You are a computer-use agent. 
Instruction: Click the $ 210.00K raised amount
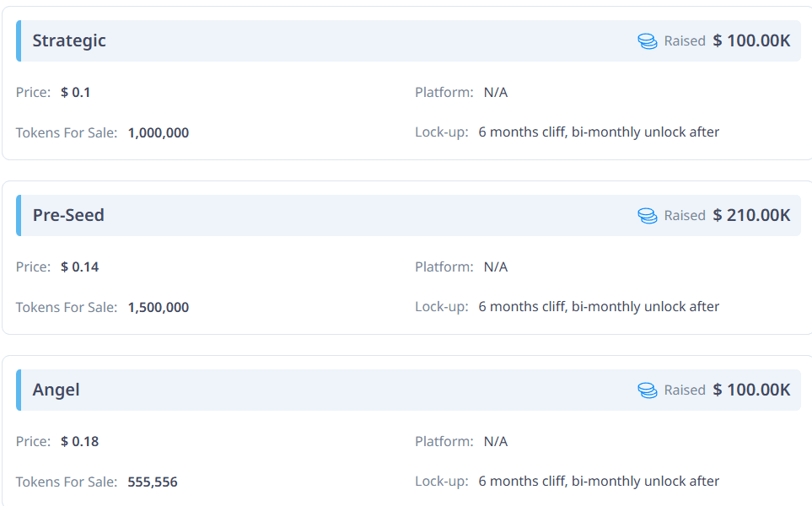tap(751, 216)
